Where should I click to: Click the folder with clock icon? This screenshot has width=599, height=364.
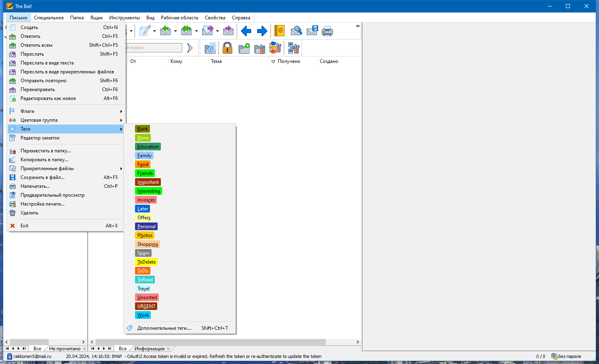click(x=210, y=48)
